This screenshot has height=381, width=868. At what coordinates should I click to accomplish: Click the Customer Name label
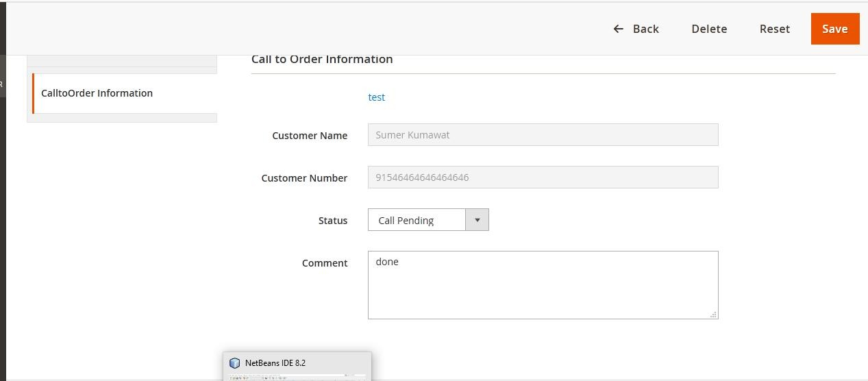coord(309,136)
